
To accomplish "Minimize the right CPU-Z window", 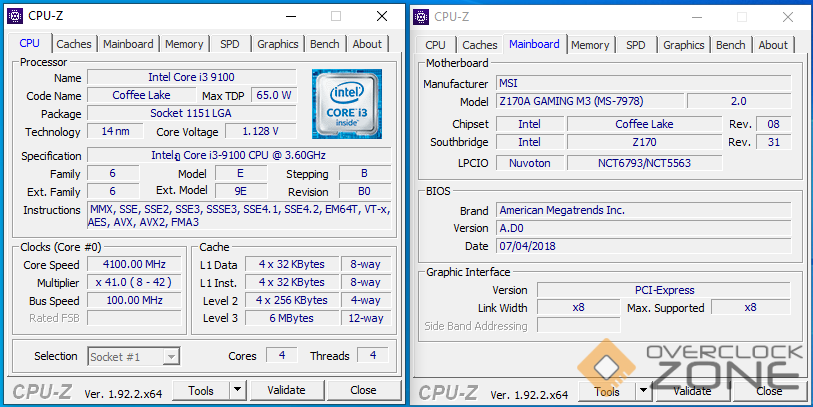I will [697, 17].
